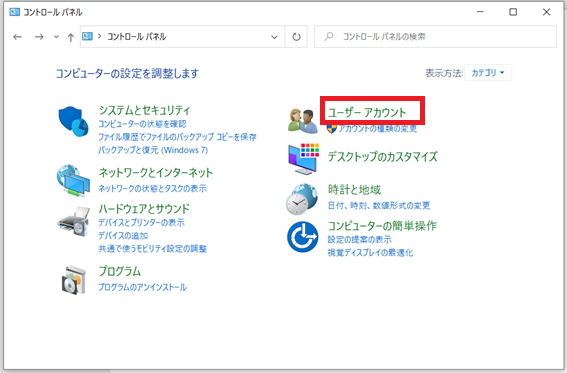
Task: Click the コントロール パネル breadcrumb in address bar
Action: (x=137, y=37)
